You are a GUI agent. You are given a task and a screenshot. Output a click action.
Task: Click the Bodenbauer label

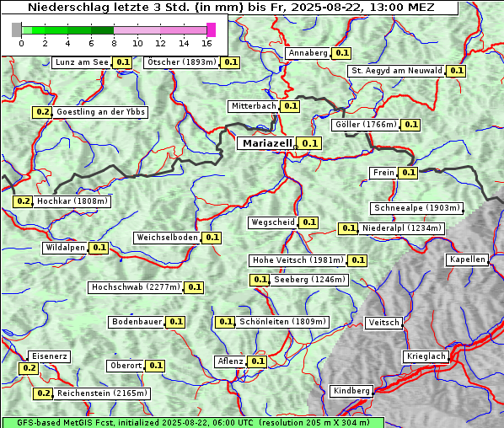(137, 322)
